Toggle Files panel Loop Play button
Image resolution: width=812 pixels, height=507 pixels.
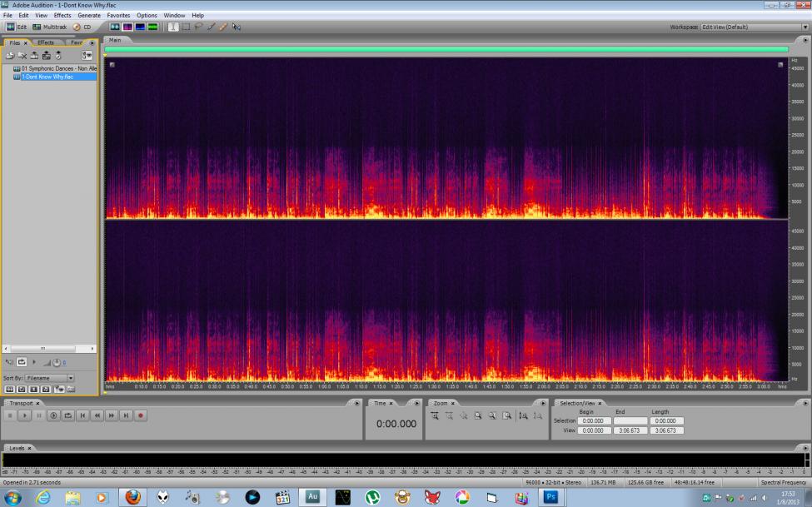[21, 362]
